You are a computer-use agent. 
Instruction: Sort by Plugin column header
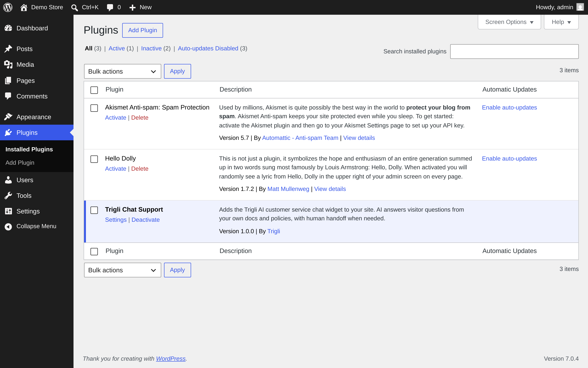114,89
